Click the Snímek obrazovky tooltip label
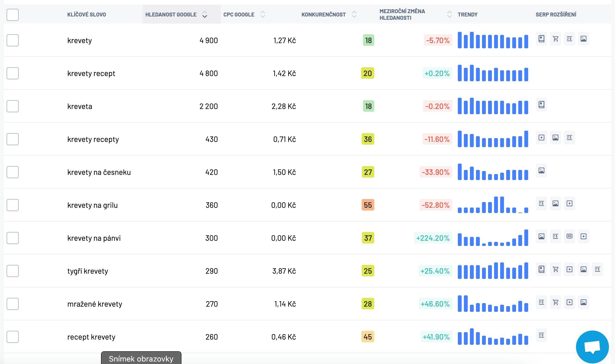Screen dimensions: 615x364 pos(141,358)
